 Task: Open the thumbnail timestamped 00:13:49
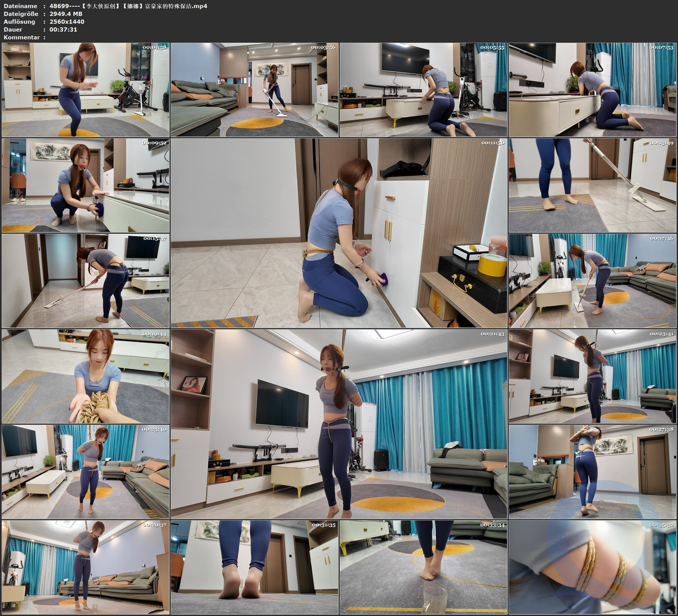(593, 185)
